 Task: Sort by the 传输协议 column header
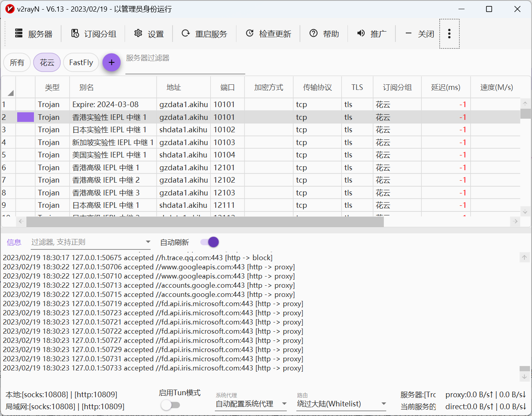point(318,87)
